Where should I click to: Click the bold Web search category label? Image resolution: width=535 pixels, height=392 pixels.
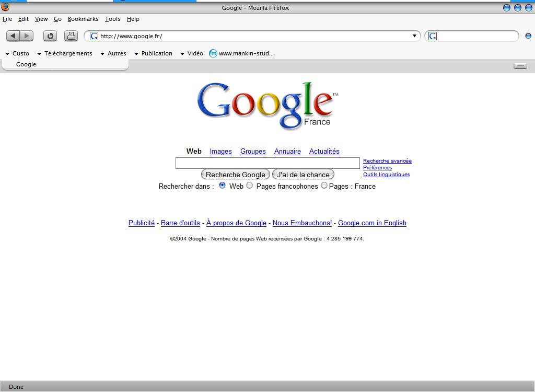coord(194,151)
